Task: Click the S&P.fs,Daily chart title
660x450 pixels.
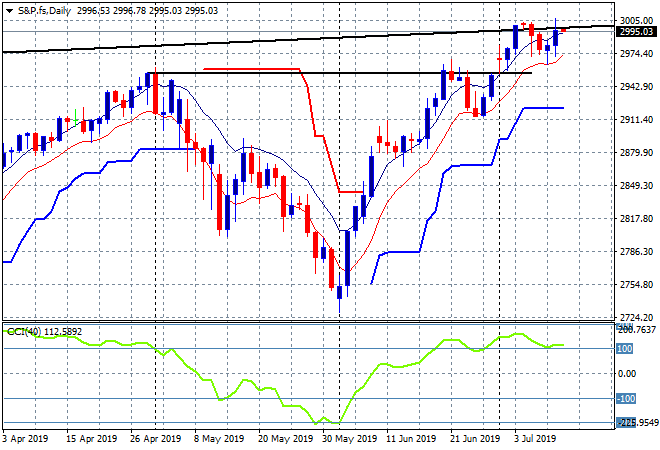Action: pyautogui.click(x=44, y=11)
